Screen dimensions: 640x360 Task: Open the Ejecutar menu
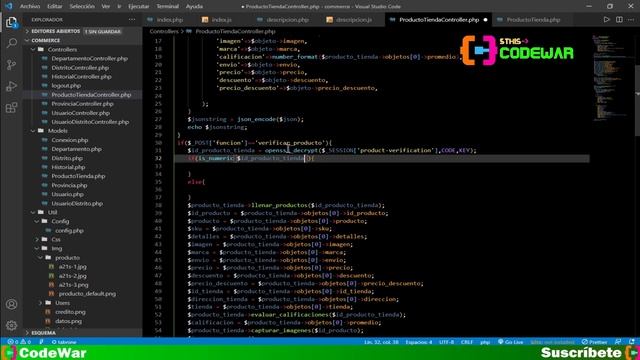(138, 6)
